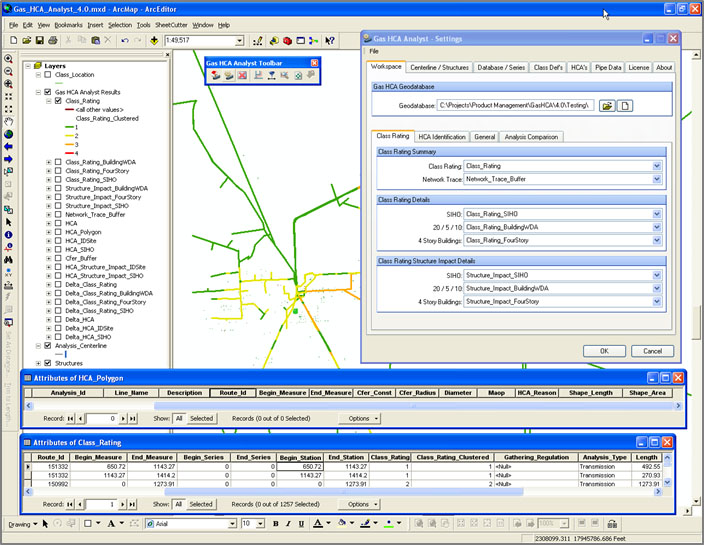Show Selected records in Class_Rating table
Viewport: 704px width, 545px height.
201,504
